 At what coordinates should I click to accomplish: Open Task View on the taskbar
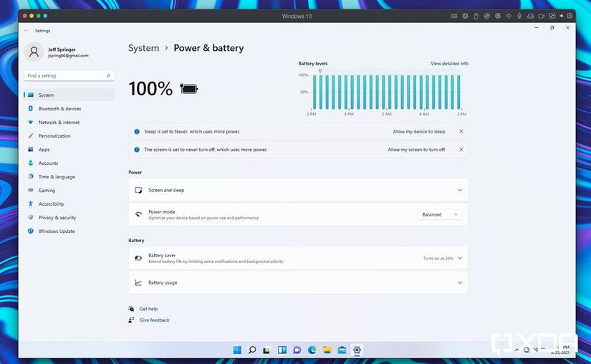pyautogui.click(x=266, y=350)
